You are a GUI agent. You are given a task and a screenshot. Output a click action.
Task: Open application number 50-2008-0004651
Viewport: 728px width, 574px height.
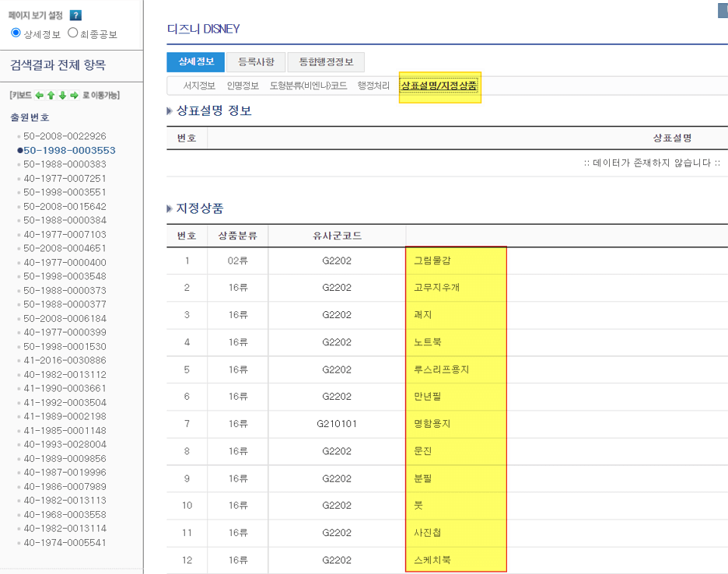point(65,248)
